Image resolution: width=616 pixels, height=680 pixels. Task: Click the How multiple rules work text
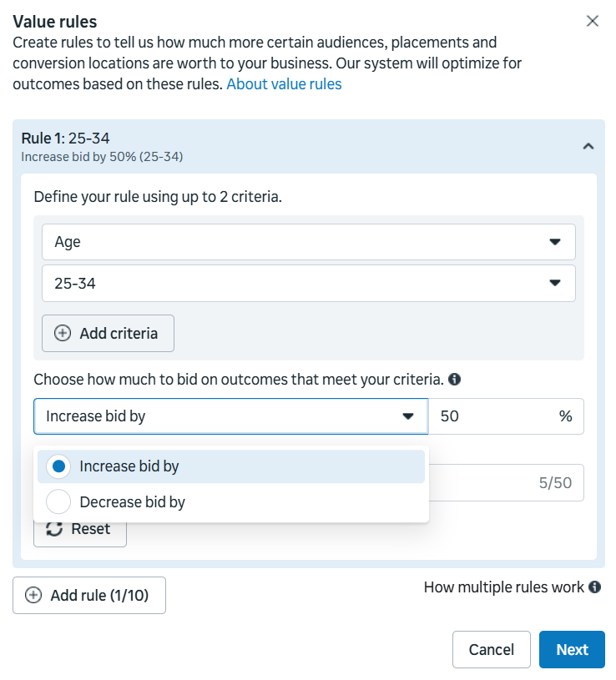(503, 587)
